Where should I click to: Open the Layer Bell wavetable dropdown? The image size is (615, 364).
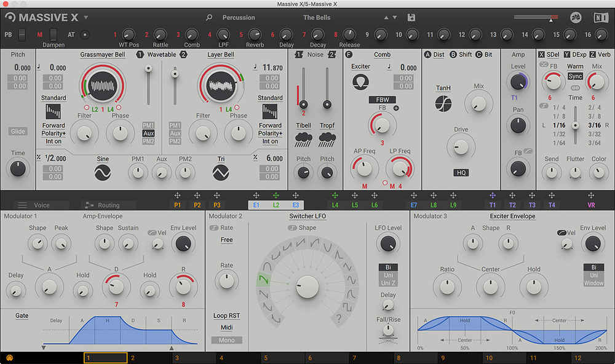[x=220, y=55]
